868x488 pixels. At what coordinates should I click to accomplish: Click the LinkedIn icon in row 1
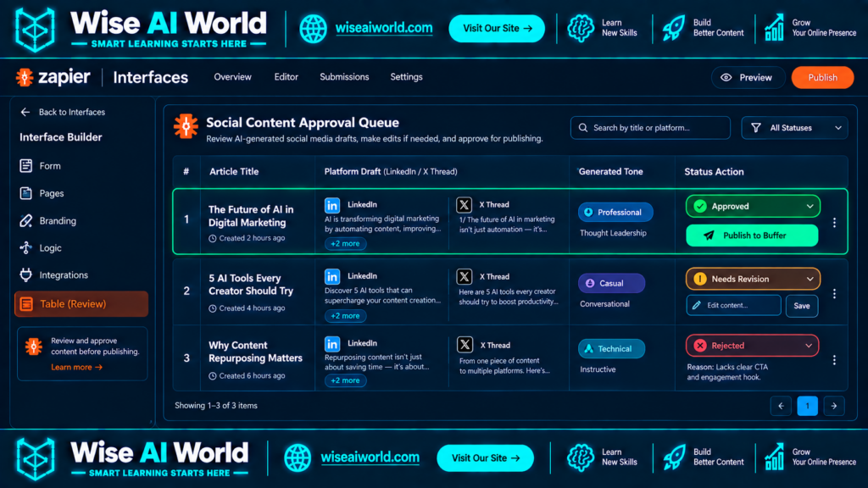[x=332, y=205]
